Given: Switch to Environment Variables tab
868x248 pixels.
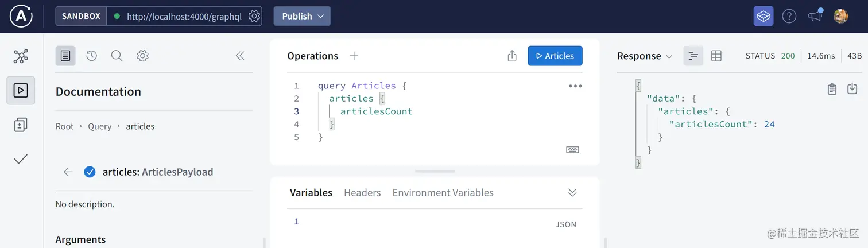Looking at the screenshot, I should [x=443, y=192].
